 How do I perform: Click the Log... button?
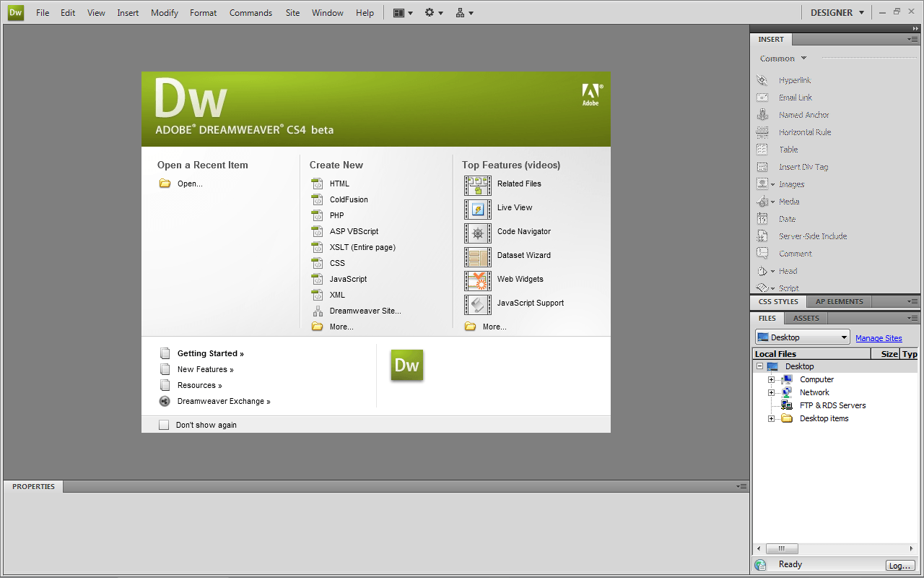pyautogui.click(x=900, y=566)
